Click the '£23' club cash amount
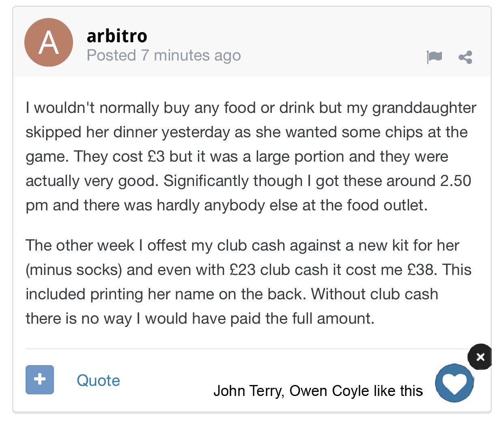Screen dimensions: 504x424 pyautogui.click(x=242, y=270)
